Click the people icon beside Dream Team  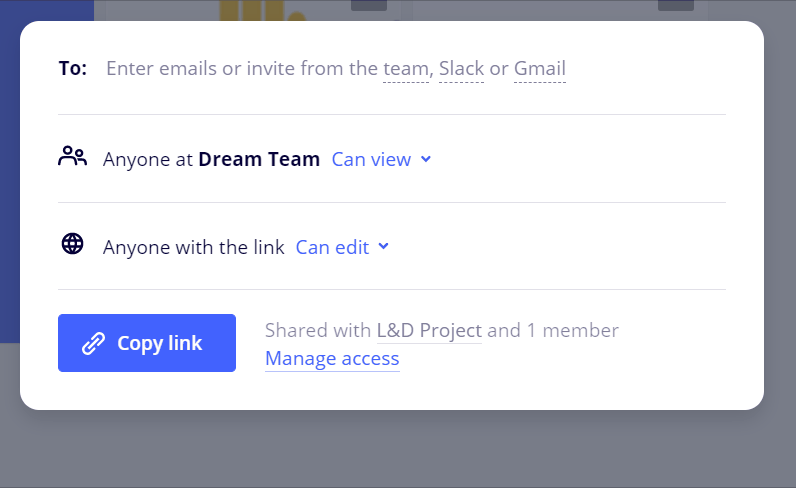click(73, 157)
